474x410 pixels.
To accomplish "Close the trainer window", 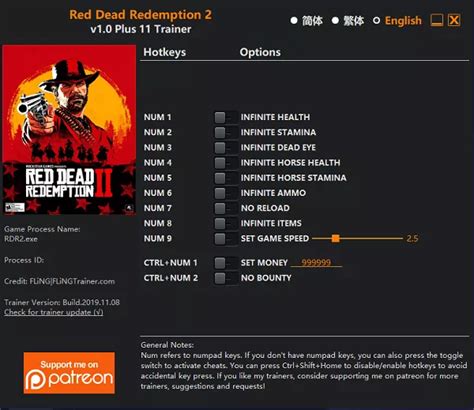I will pos(454,20).
